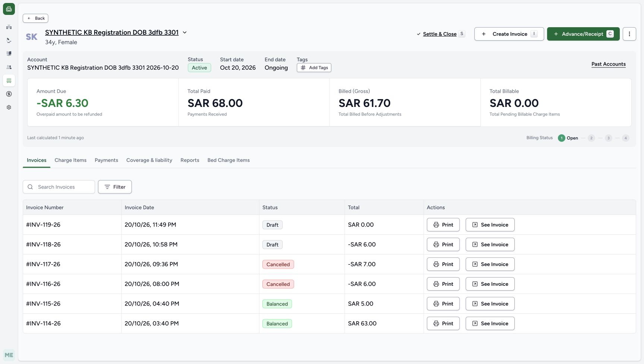Print invoice #INV-118-26
Viewport: 644px width, 364px height.
point(443,244)
